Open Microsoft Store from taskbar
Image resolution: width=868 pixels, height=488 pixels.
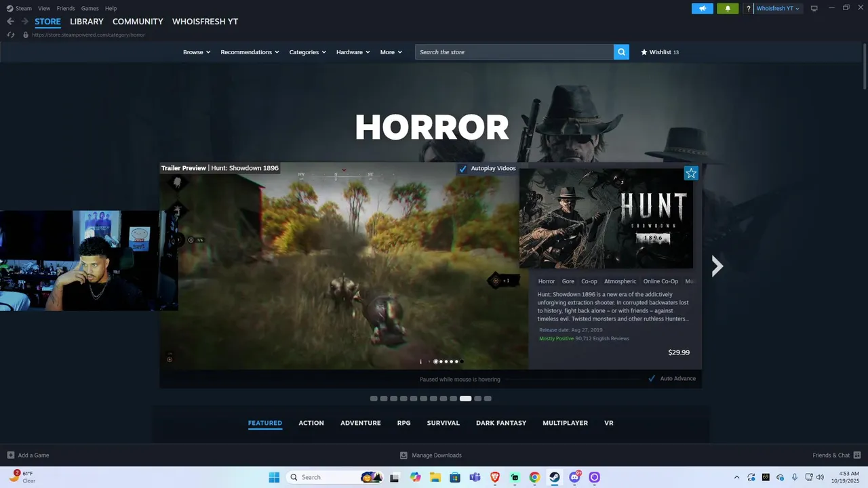[x=455, y=477]
